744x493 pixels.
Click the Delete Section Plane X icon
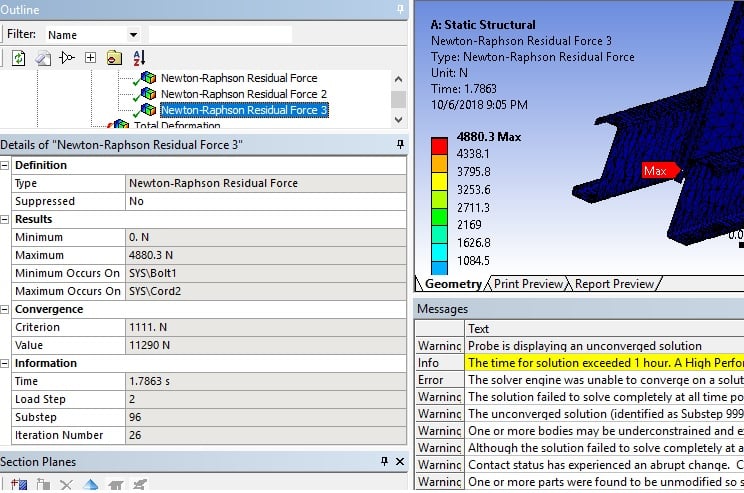[x=66, y=485]
